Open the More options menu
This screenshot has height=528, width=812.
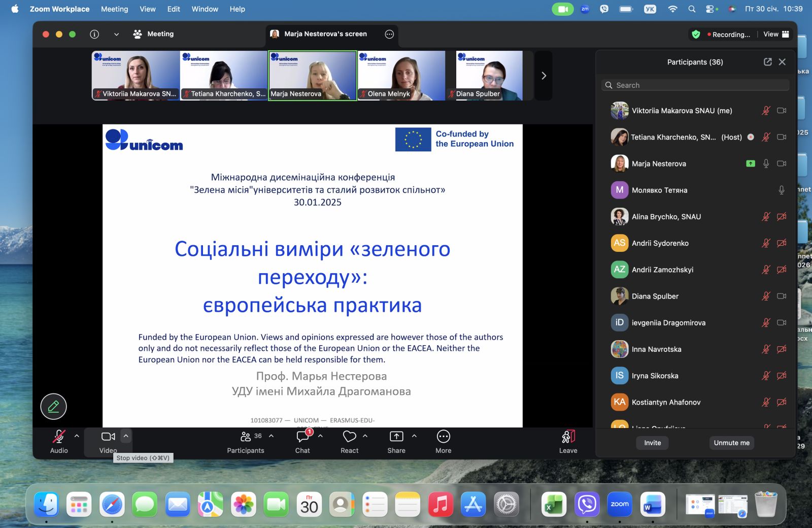[x=443, y=437]
